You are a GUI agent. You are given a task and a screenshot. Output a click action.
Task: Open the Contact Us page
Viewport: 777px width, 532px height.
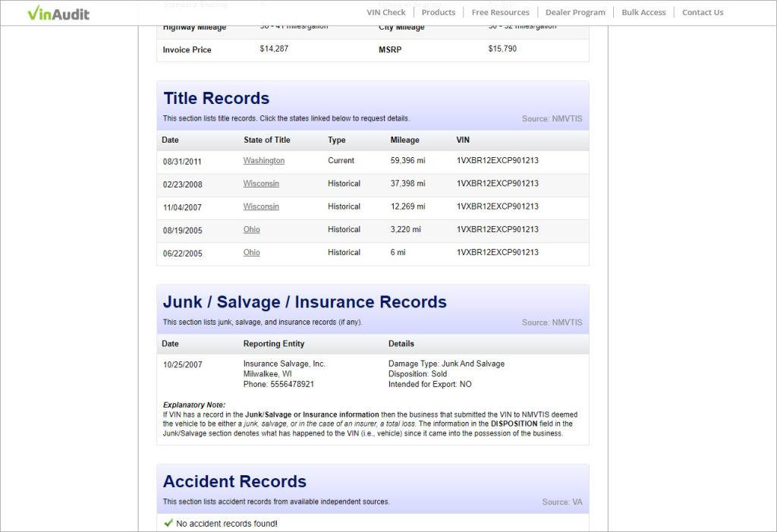(x=703, y=12)
